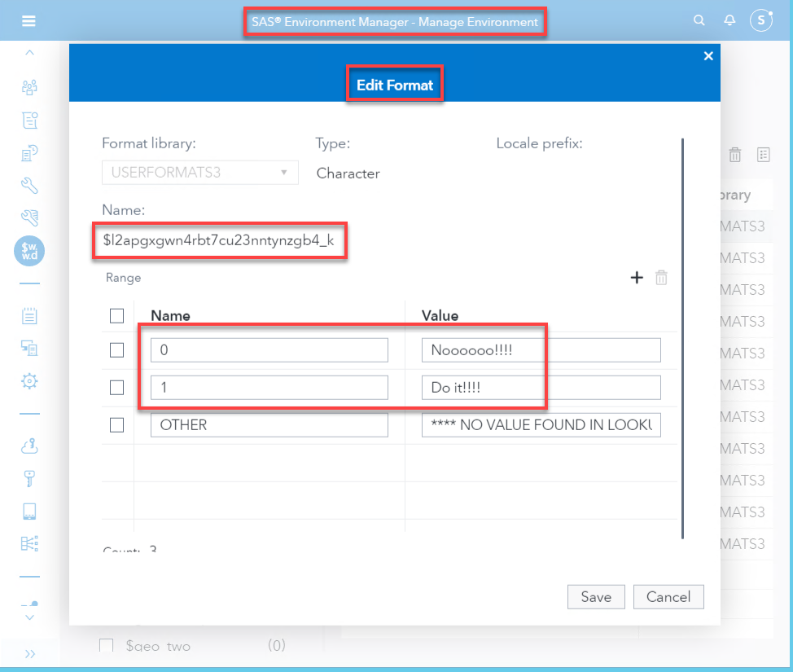The height and width of the screenshot is (672, 793).
Task: Toggle the select-all ranges checkbox
Action: [116, 316]
